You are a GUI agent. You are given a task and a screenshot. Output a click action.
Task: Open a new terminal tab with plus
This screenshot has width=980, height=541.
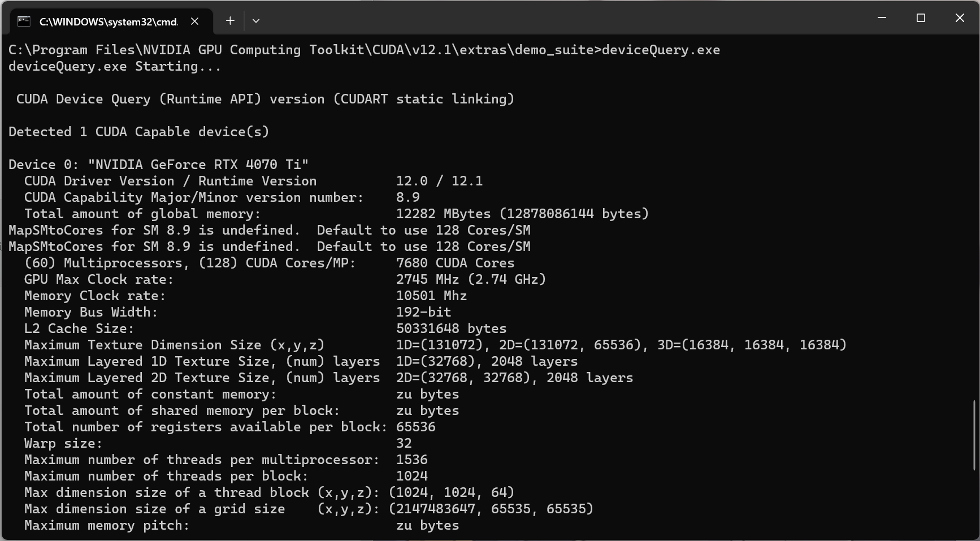coord(230,21)
